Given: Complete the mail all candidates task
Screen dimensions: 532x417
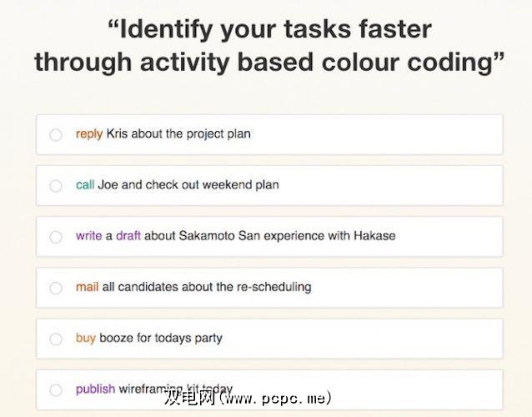Looking at the screenshot, I should [x=56, y=288].
